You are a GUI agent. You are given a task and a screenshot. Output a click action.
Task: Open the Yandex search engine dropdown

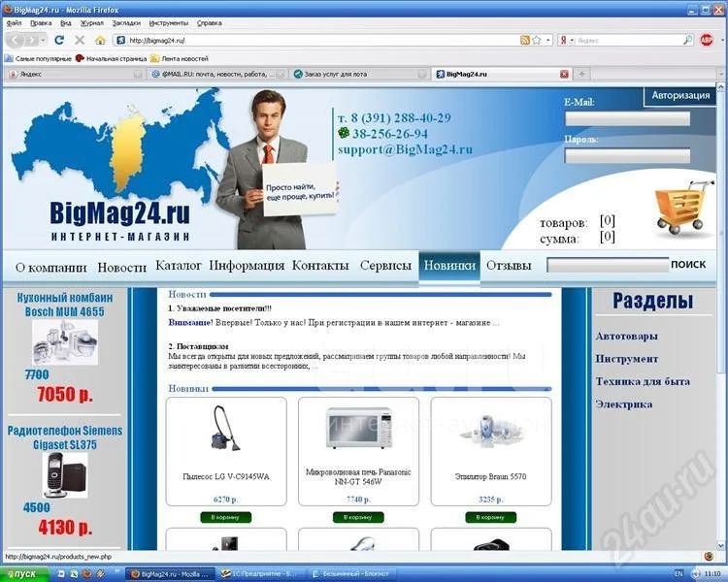click(x=572, y=41)
